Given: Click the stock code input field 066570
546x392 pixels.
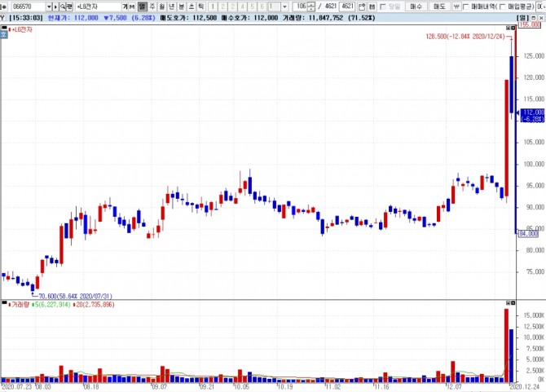Looking at the screenshot, I should [29, 7].
